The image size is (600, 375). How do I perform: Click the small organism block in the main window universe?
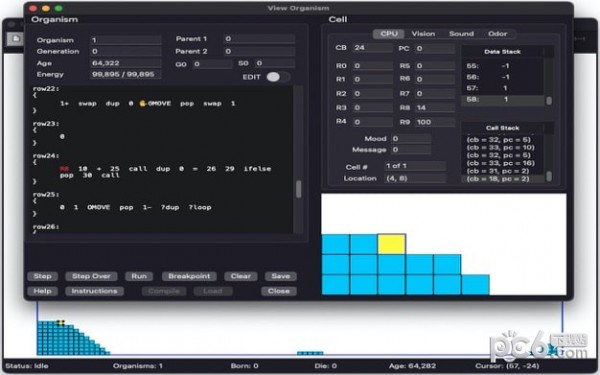click(310, 353)
